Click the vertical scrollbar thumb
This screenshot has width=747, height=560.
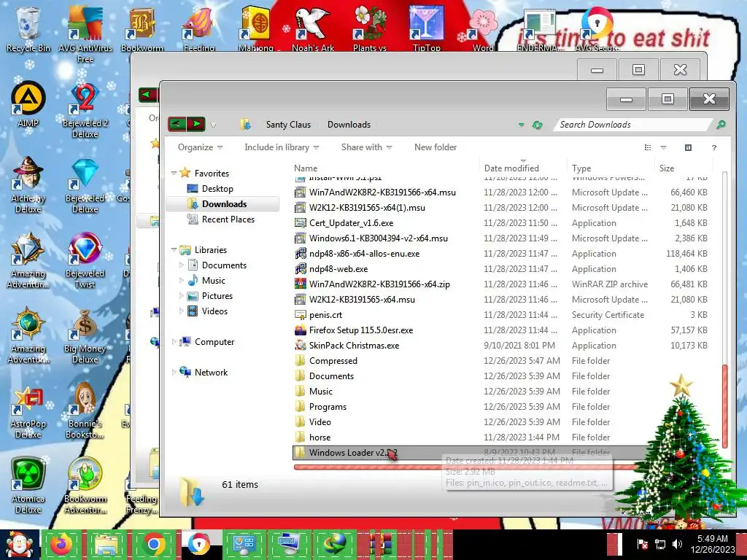(725, 405)
